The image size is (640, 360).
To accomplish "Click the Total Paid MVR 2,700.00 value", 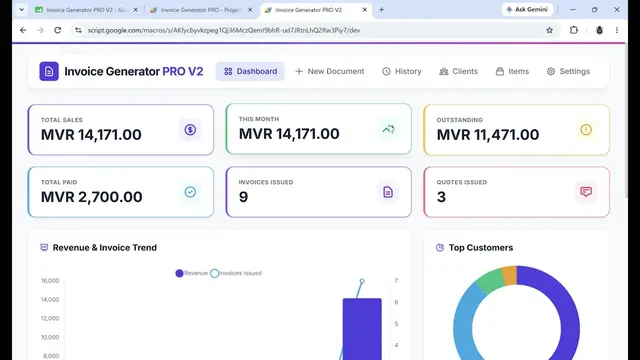I will point(91,197).
